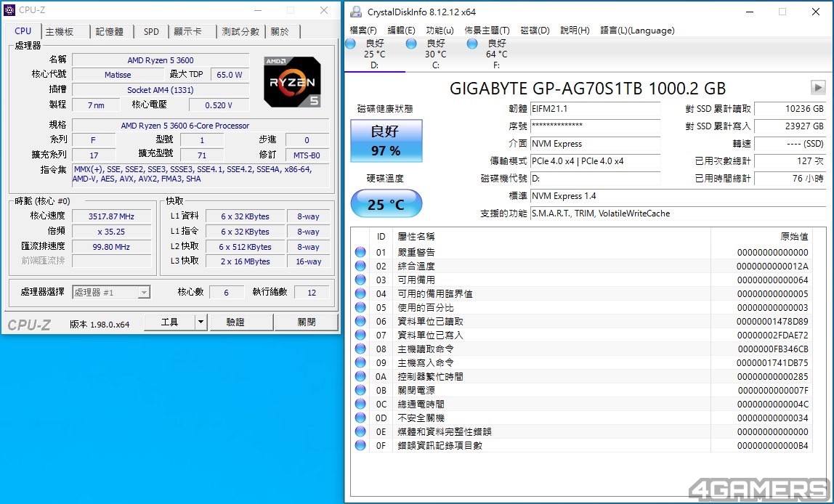Select the C: drive status orb
Viewport: 834px width, 504px height.
(x=411, y=44)
